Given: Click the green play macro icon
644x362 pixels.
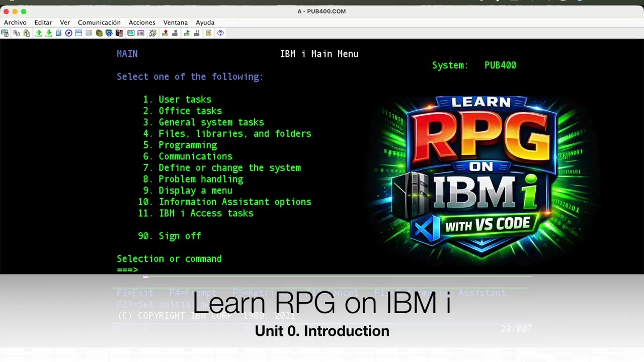Looking at the screenshot, I should click(x=187, y=33).
